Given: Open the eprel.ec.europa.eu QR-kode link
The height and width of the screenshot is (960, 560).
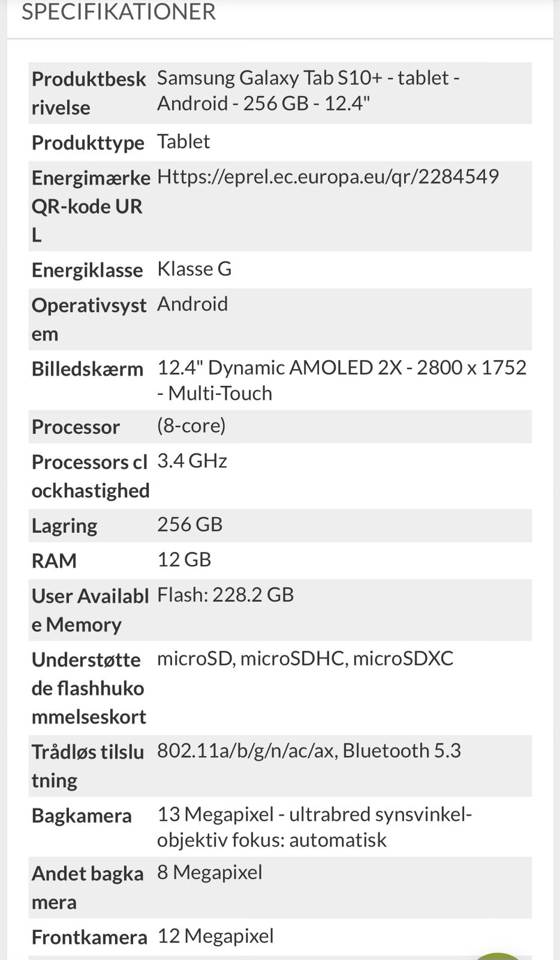Looking at the screenshot, I should 327,176.
